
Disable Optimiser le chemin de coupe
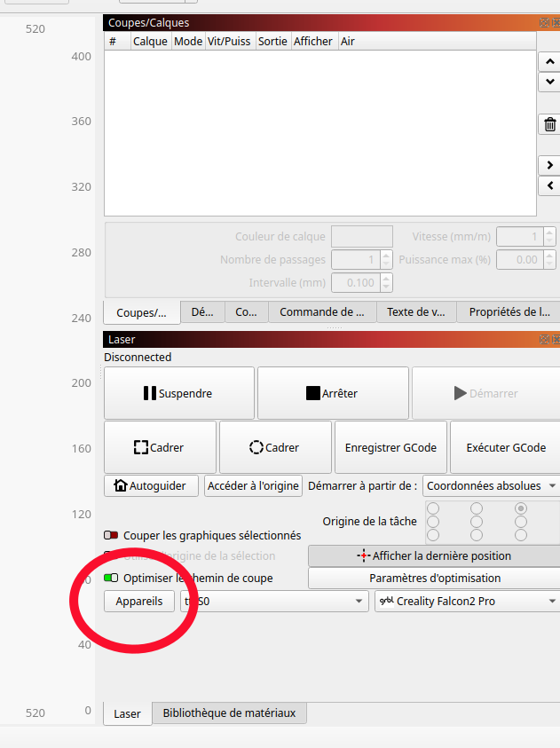tap(111, 578)
